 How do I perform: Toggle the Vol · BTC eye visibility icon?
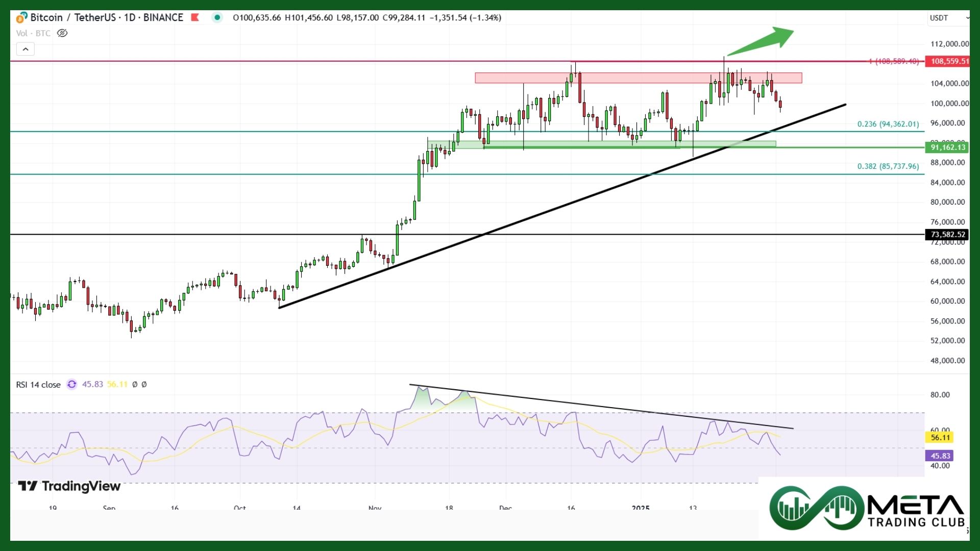coord(62,33)
